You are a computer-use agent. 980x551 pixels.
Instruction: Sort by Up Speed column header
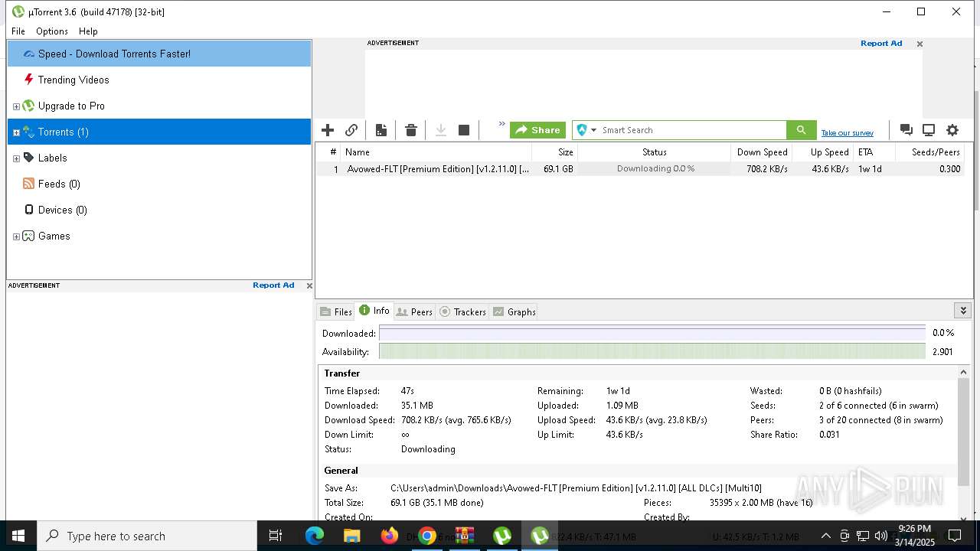point(823,152)
